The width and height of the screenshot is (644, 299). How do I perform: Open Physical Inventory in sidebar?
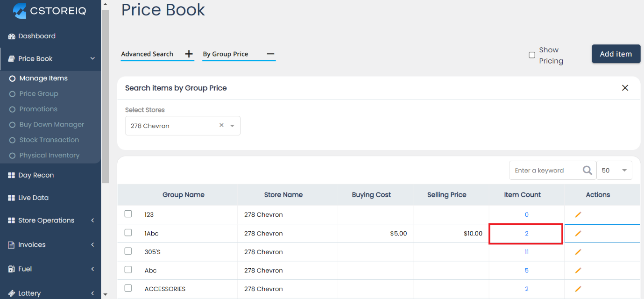coord(50,156)
